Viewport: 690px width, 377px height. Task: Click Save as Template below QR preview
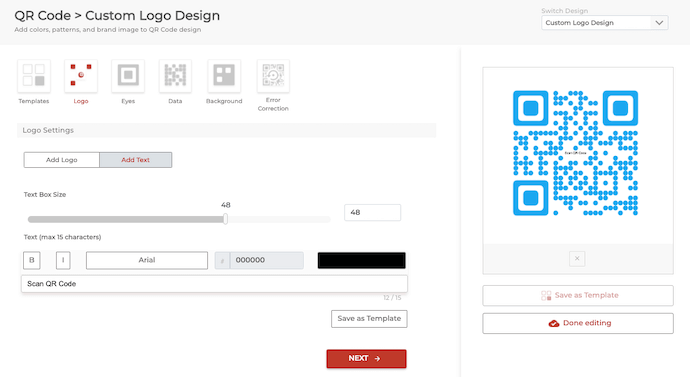pyautogui.click(x=578, y=296)
